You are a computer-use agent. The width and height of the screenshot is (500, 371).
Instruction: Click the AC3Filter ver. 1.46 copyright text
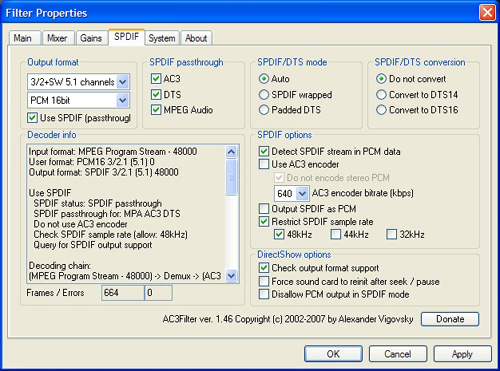(x=288, y=319)
